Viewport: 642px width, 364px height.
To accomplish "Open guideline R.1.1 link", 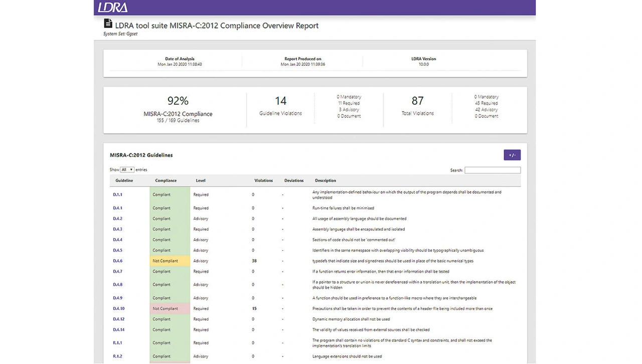I will pos(117,343).
